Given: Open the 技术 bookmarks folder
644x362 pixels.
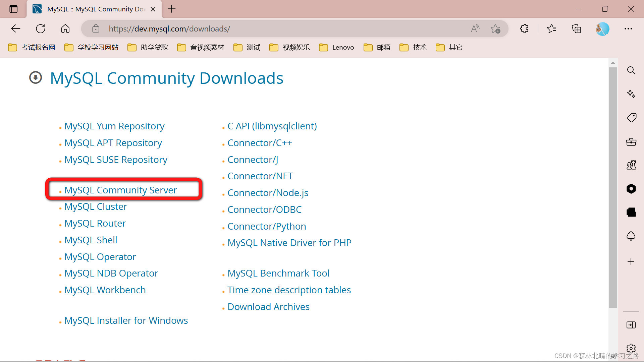Looking at the screenshot, I should [413, 47].
